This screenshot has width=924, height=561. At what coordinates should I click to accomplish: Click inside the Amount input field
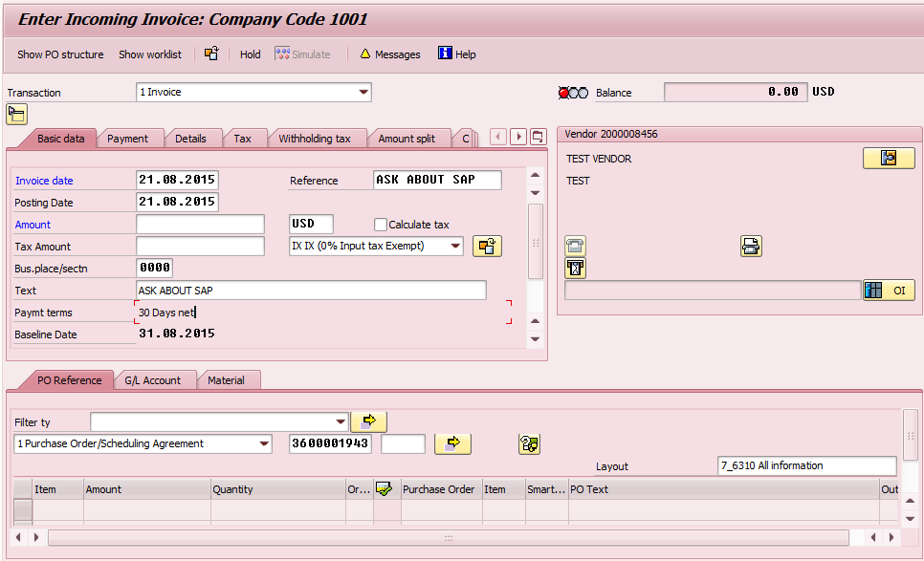tap(199, 225)
